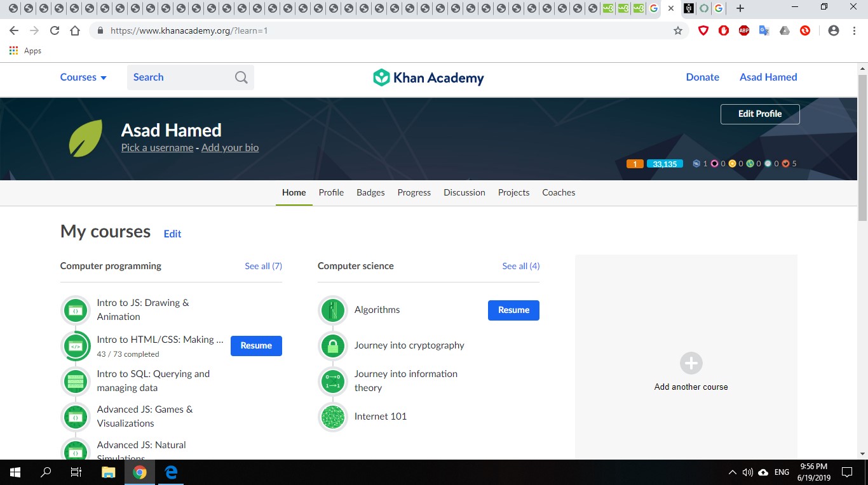Open the Intro to JS Drawing & Animation icon
868x485 pixels.
pos(76,310)
